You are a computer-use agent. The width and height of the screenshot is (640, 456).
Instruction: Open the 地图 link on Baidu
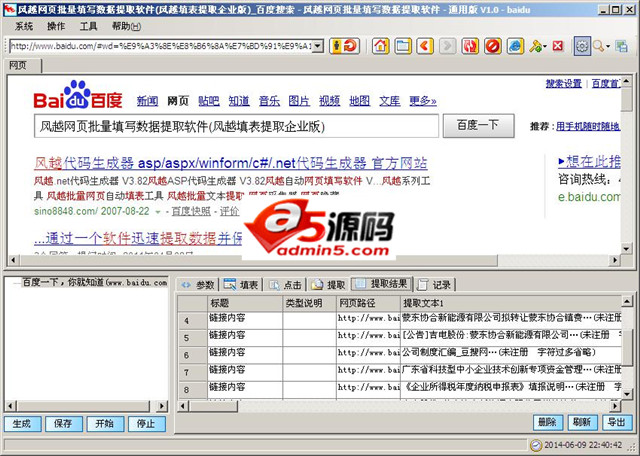tap(360, 101)
